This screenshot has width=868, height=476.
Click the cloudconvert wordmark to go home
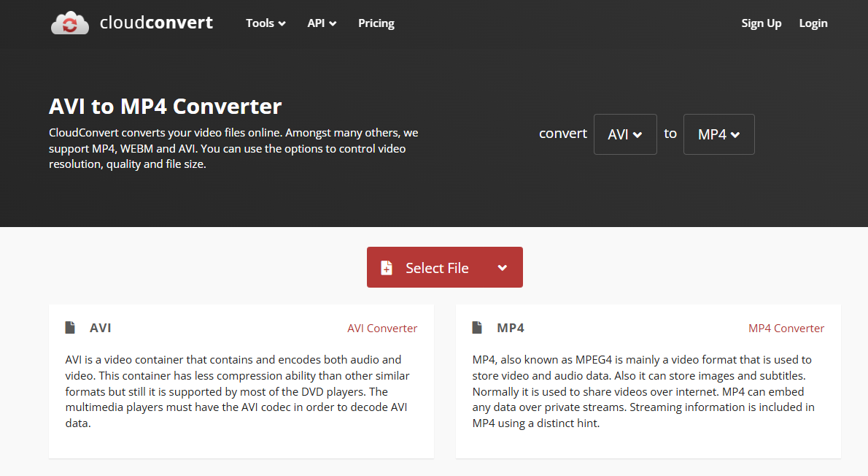click(x=156, y=23)
